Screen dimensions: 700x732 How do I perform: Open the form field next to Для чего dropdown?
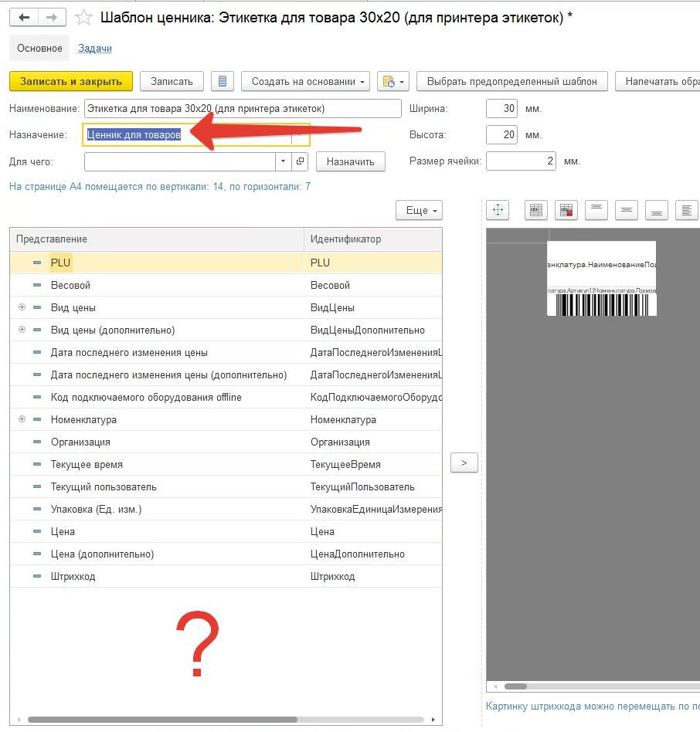tap(301, 161)
